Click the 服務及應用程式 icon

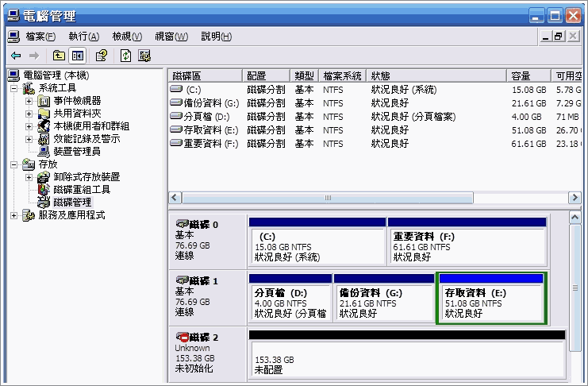pos(29,215)
